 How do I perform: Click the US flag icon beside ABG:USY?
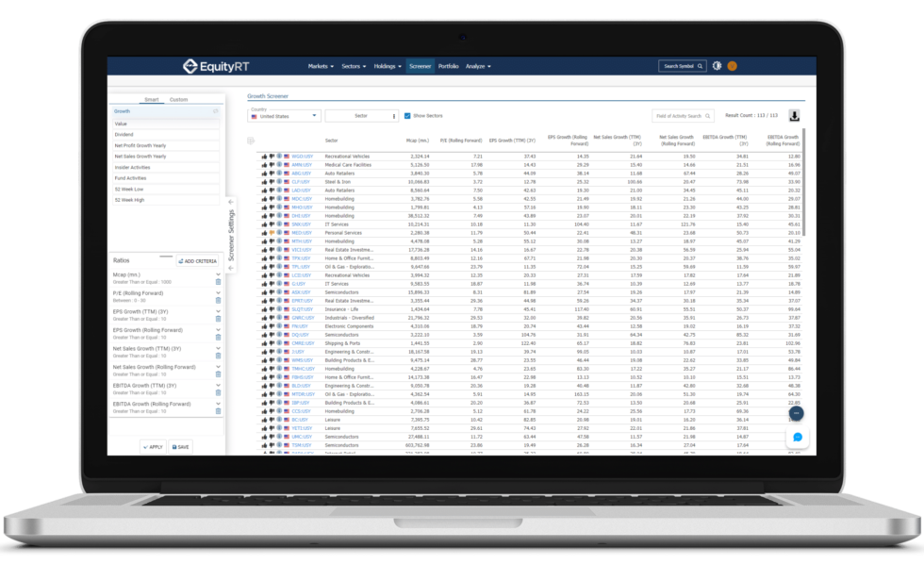[x=287, y=173]
